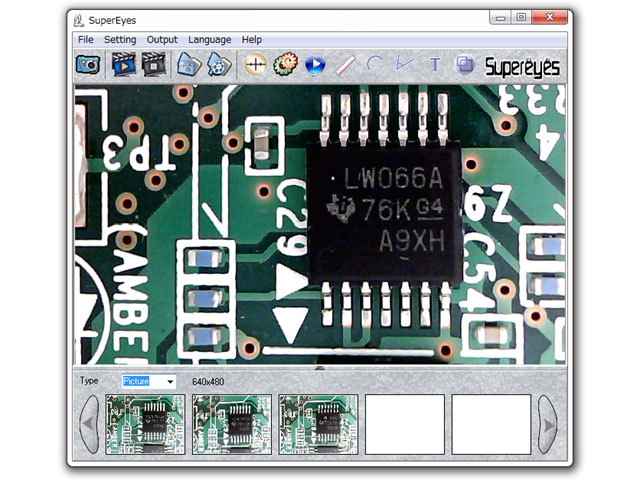
Task: Open the Output menu
Action: pyautogui.click(x=162, y=40)
